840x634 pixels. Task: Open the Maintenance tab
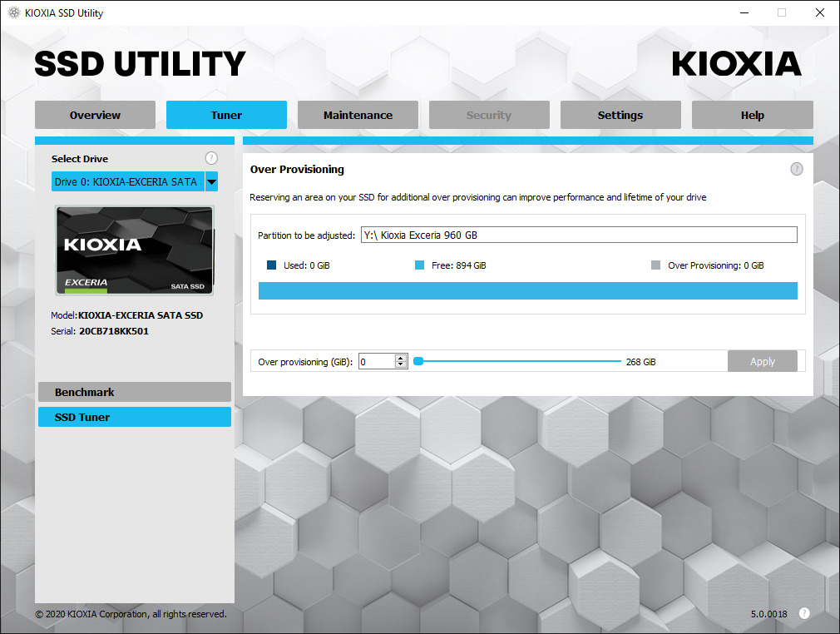click(x=358, y=115)
